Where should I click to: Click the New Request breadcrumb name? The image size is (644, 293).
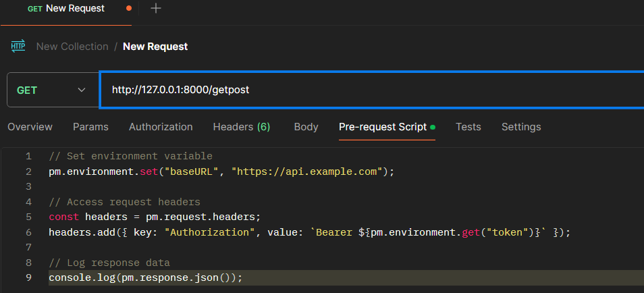tap(155, 47)
